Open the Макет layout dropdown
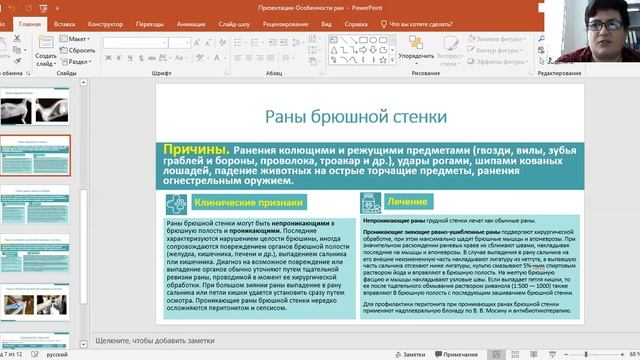The image size is (640, 360). click(x=75, y=39)
